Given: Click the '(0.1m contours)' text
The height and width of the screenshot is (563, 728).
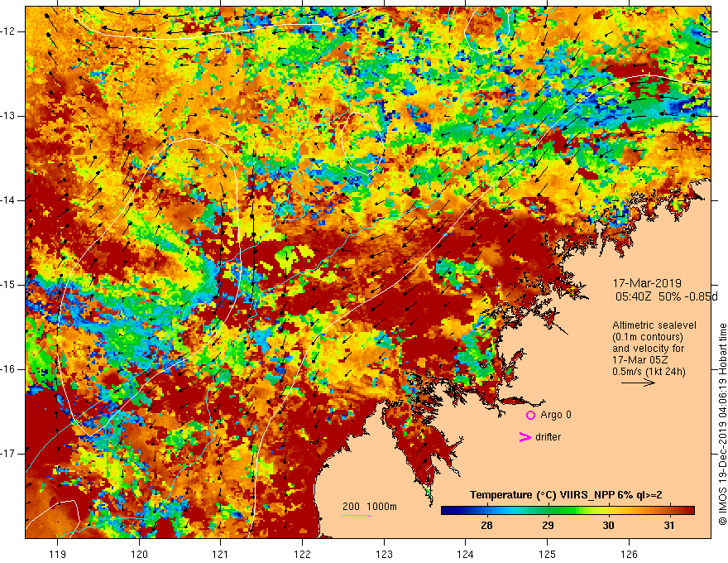Looking at the screenshot, I should 647,337.
